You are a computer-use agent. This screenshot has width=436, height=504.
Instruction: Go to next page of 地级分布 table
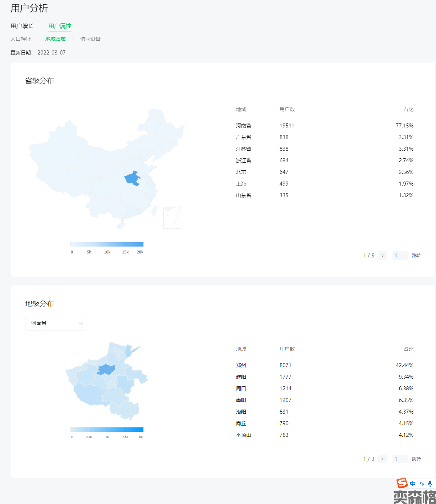pos(382,459)
